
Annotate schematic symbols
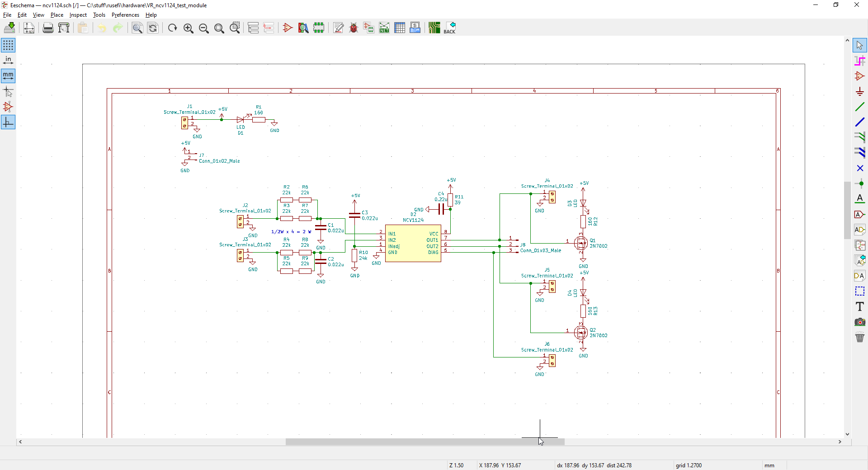coord(338,28)
